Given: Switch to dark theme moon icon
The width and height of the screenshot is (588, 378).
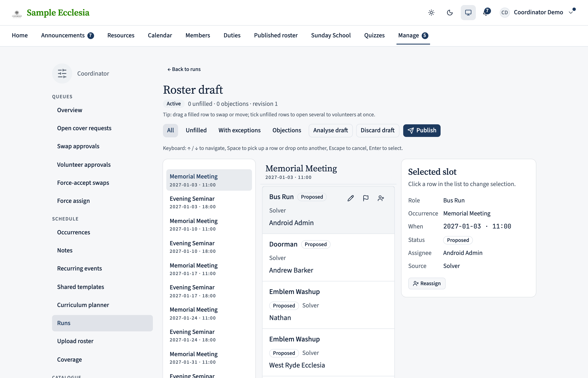Looking at the screenshot, I should (x=450, y=13).
